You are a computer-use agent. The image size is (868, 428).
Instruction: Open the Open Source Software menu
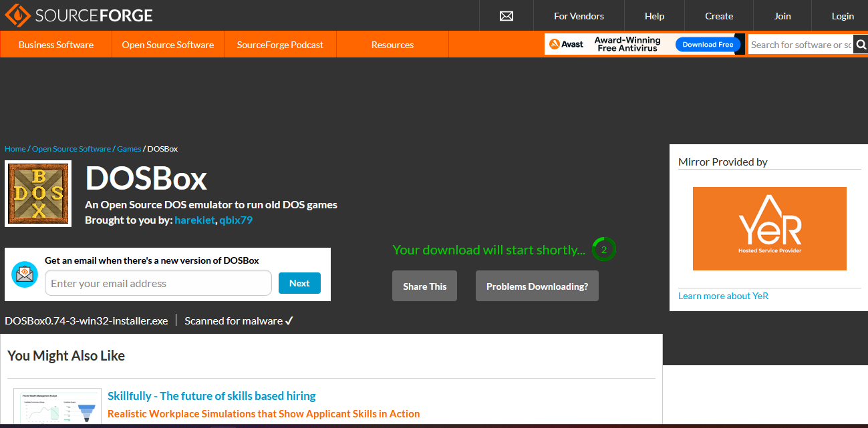pyautogui.click(x=168, y=45)
